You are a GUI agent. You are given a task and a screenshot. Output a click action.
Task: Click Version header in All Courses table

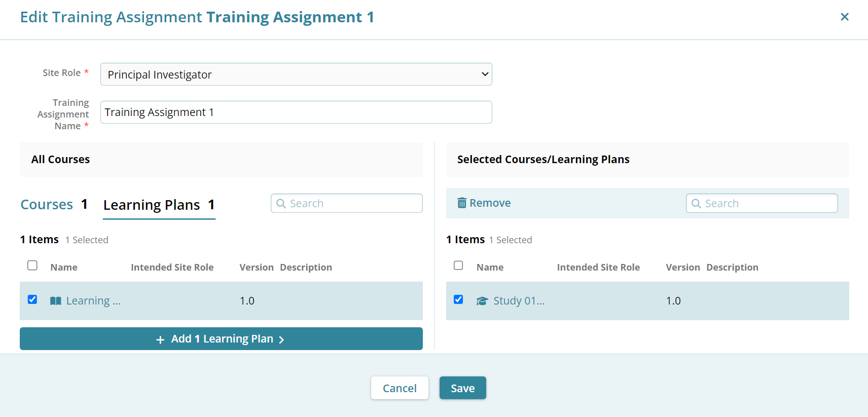coord(257,267)
